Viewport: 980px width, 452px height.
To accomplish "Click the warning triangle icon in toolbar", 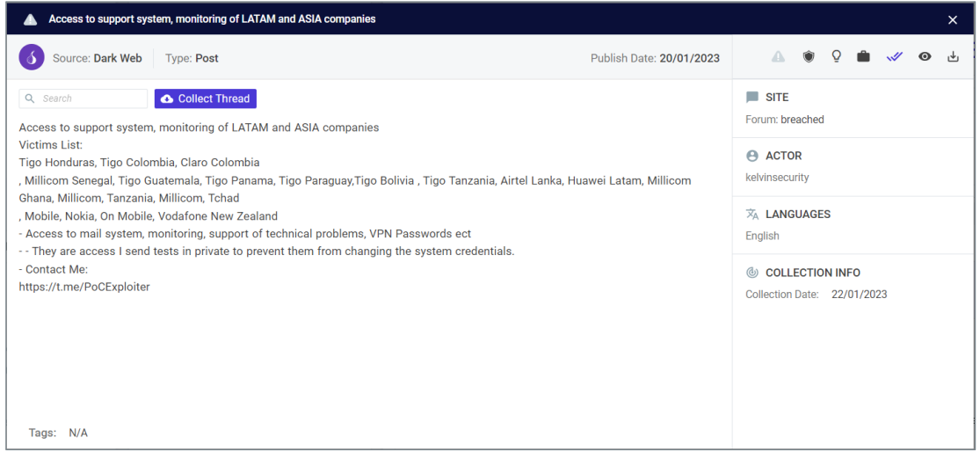I will [778, 57].
